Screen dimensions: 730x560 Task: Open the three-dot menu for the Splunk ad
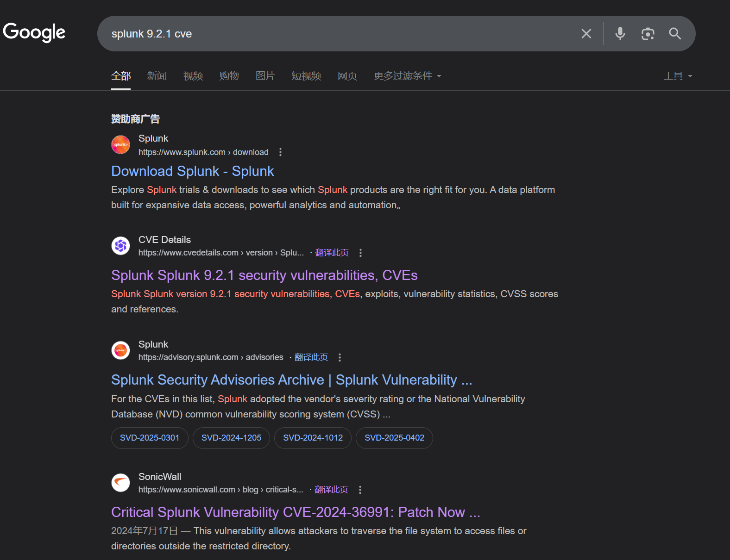[x=280, y=152]
